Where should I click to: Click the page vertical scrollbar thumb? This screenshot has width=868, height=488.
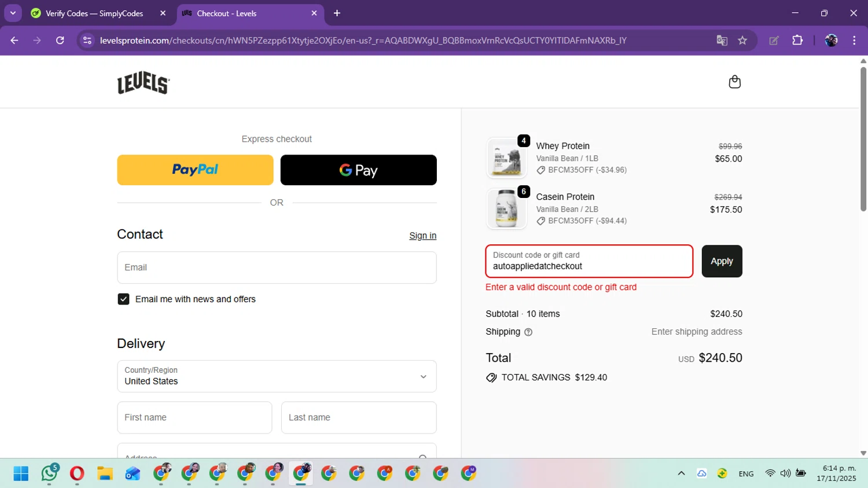pyautogui.click(x=863, y=138)
